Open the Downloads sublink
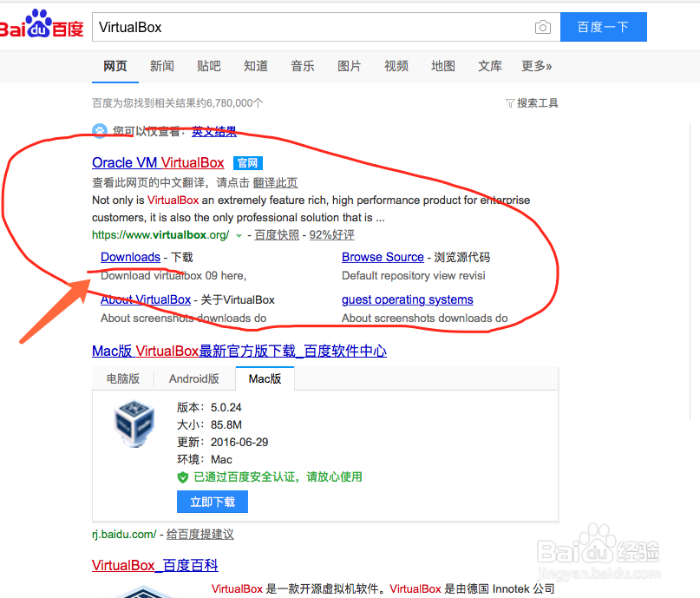 coord(130,257)
